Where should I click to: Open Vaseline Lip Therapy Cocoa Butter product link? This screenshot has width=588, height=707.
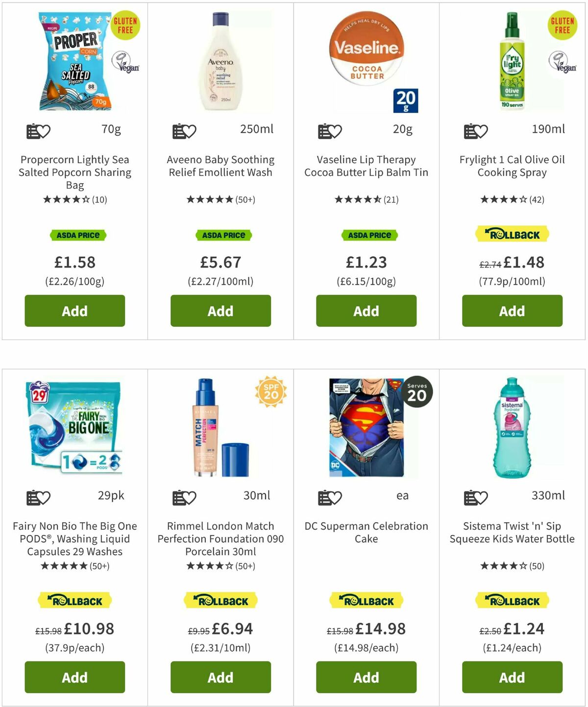point(366,166)
